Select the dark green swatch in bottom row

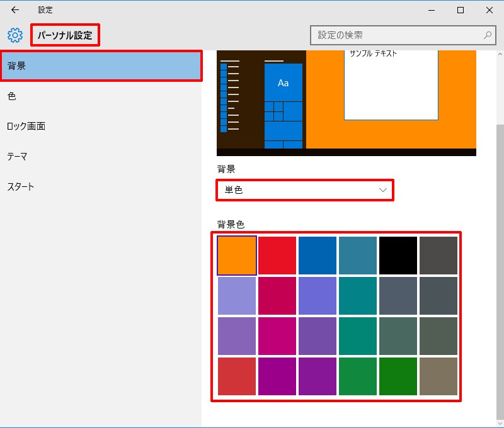(398, 376)
